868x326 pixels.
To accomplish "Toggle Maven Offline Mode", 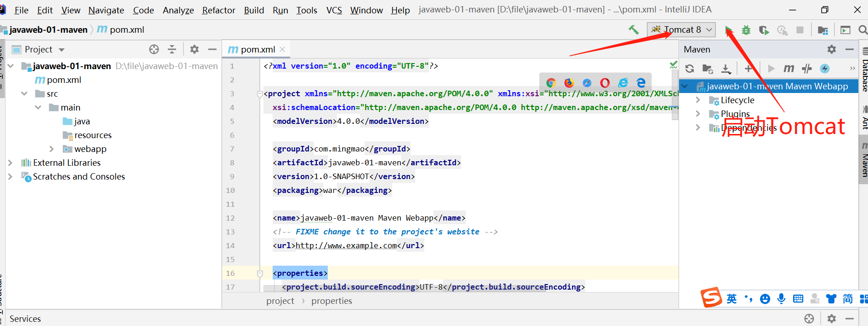I will (x=807, y=69).
